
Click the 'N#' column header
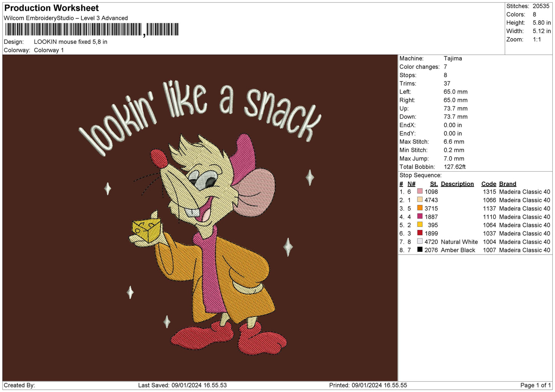tap(411, 184)
